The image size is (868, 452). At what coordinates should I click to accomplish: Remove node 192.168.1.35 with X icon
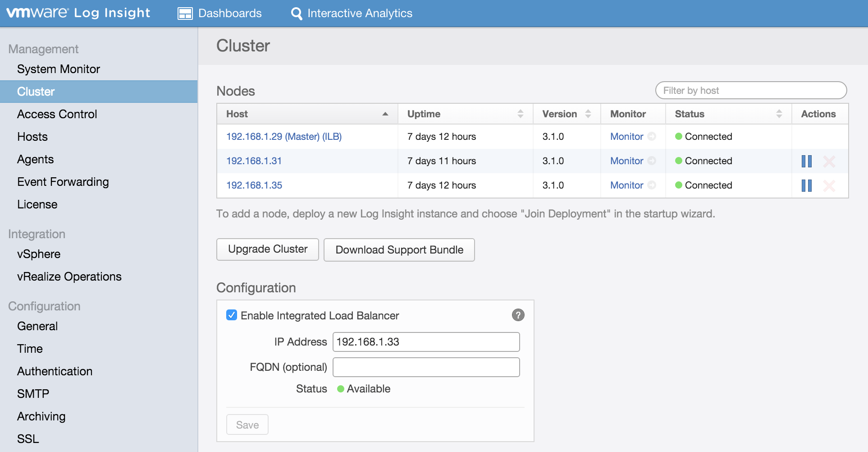tap(829, 185)
